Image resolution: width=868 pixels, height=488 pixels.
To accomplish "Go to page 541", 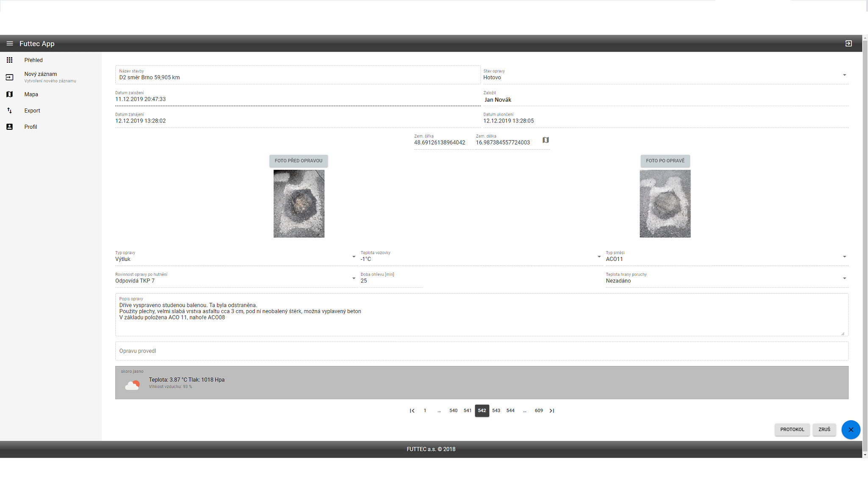I will coord(467,410).
